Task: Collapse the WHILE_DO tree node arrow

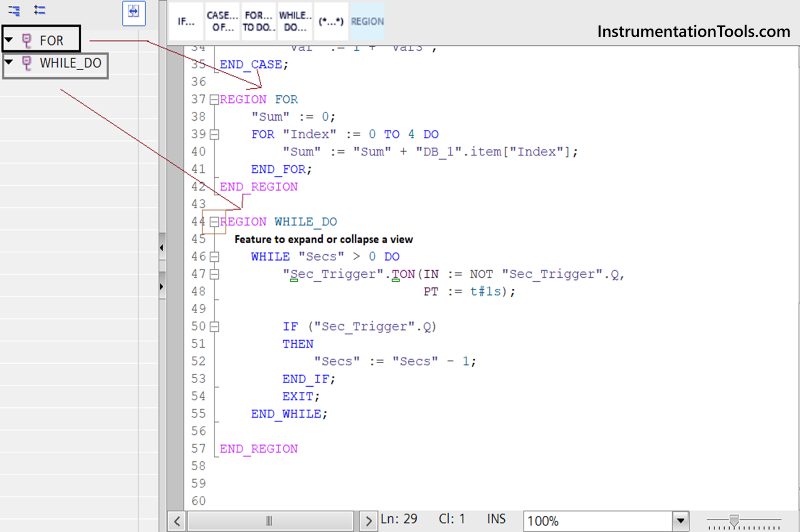Action: pyautogui.click(x=9, y=62)
